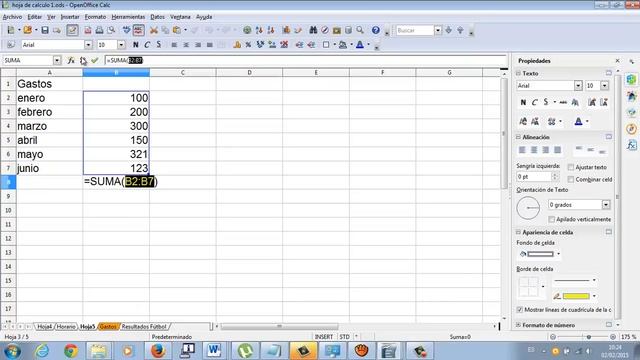
Task: Select cell containing marzo
Action: pyautogui.click(x=49, y=126)
